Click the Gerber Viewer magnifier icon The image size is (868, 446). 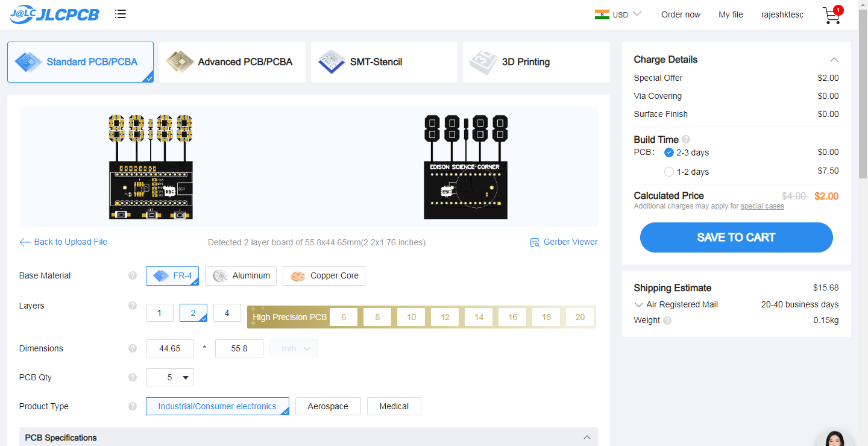[535, 242]
